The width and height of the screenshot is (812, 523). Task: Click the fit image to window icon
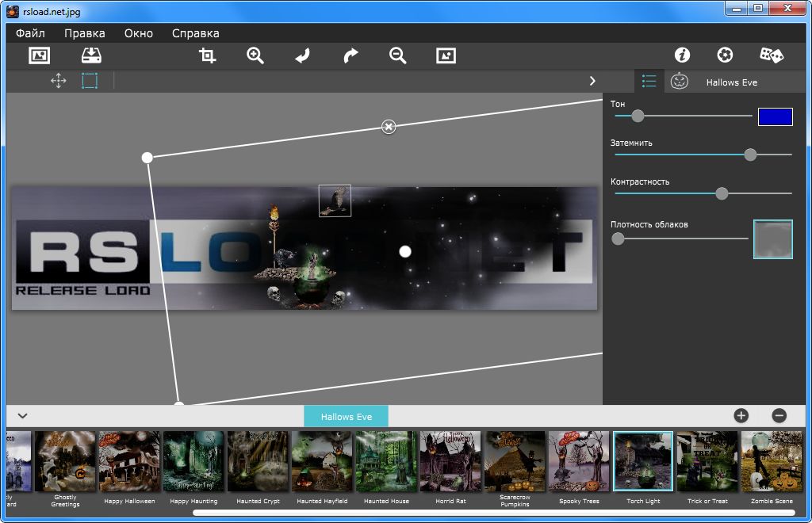(x=446, y=55)
